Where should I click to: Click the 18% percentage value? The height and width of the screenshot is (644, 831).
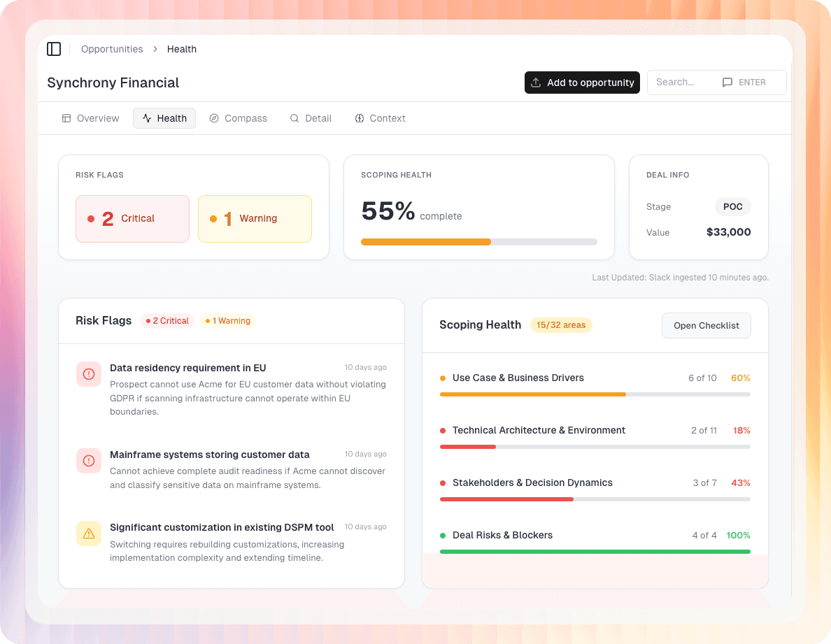tap(741, 431)
